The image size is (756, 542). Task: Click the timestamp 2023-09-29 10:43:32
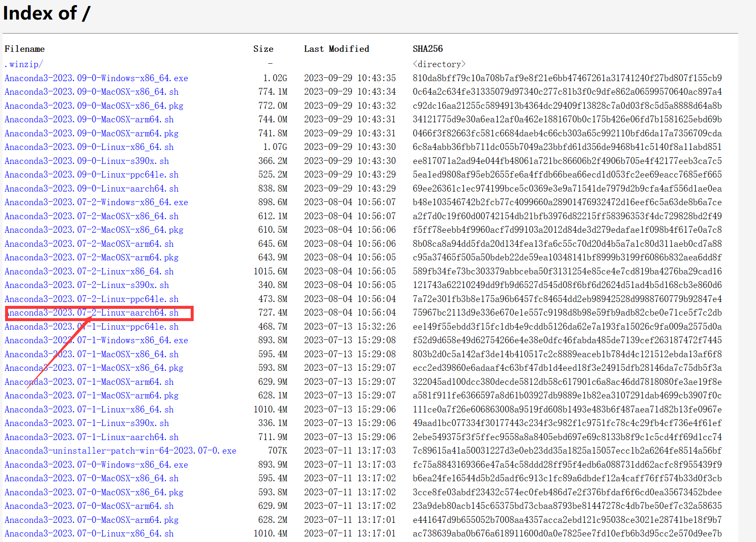(x=350, y=106)
